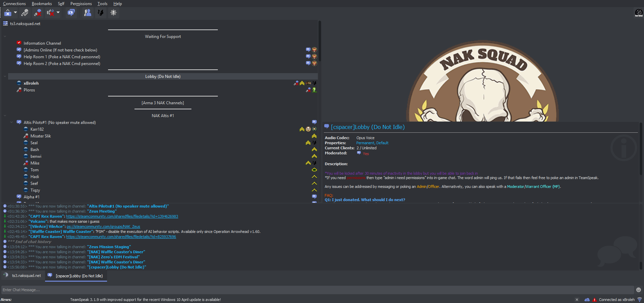644x303 pixels.
Task: Click the connection quality signal icon
Action: coord(640,300)
